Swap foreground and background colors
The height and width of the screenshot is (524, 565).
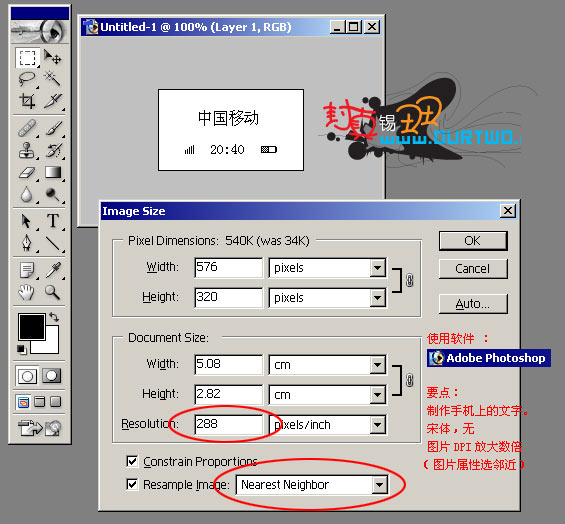pos(54,317)
